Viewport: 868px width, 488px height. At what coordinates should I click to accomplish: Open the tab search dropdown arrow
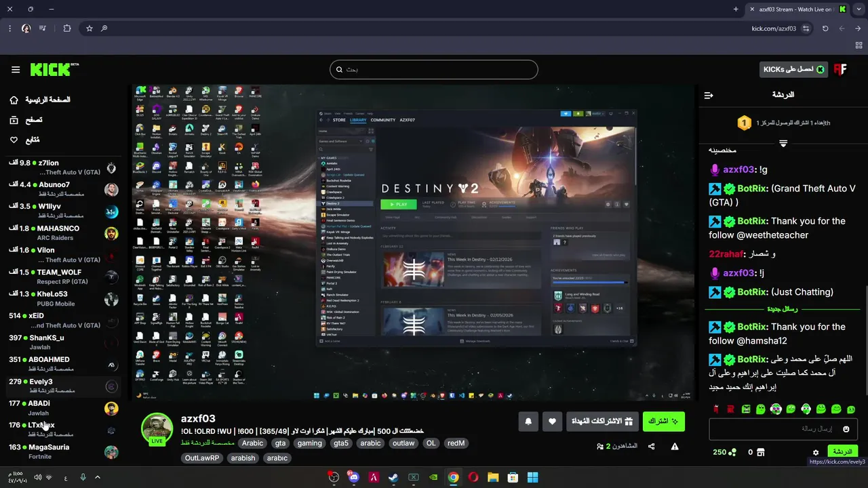click(859, 9)
